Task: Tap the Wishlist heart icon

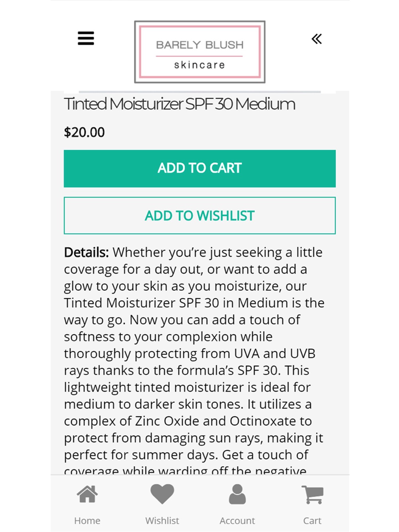Action: [162, 494]
